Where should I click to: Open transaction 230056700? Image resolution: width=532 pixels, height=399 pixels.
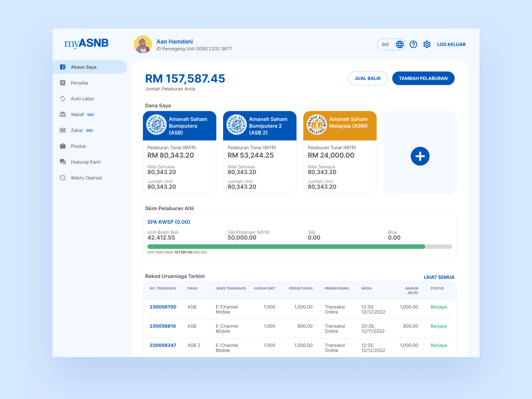click(163, 307)
